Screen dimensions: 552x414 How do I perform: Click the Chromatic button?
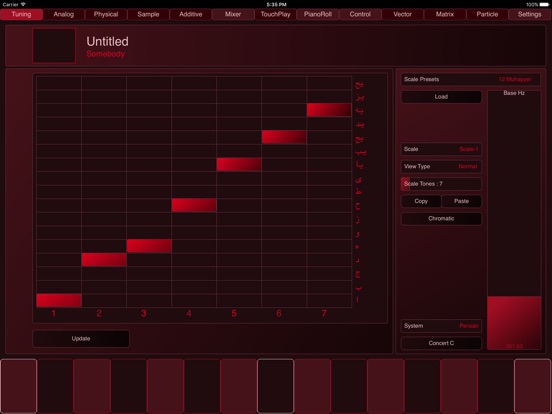pyautogui.click(x=441, y=218)
